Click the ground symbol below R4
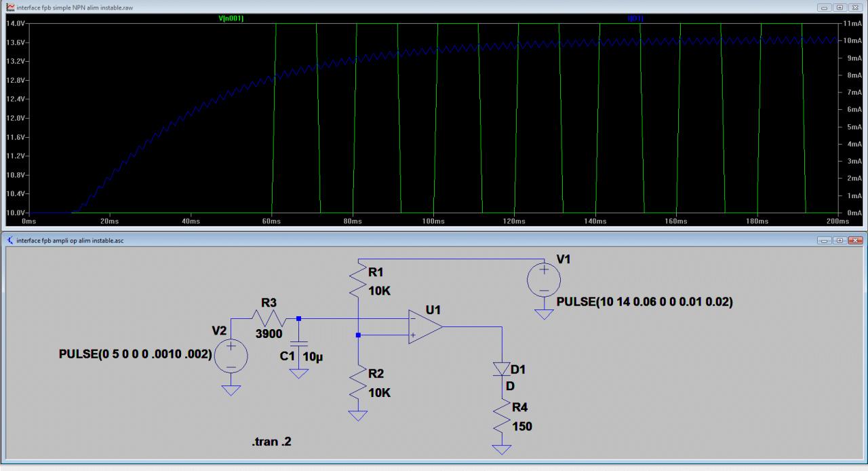The image size is (868, 471). click(502, 449)
